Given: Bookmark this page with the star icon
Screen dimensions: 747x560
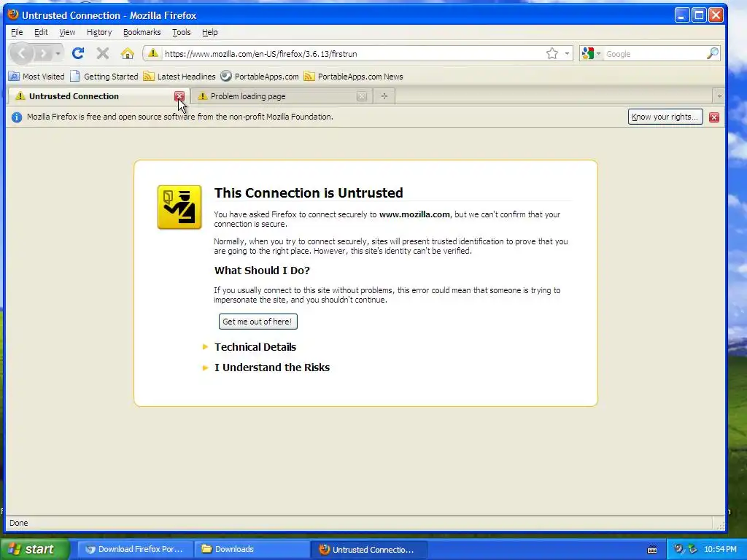Looking at the screenshot, I should pos(551,54).
